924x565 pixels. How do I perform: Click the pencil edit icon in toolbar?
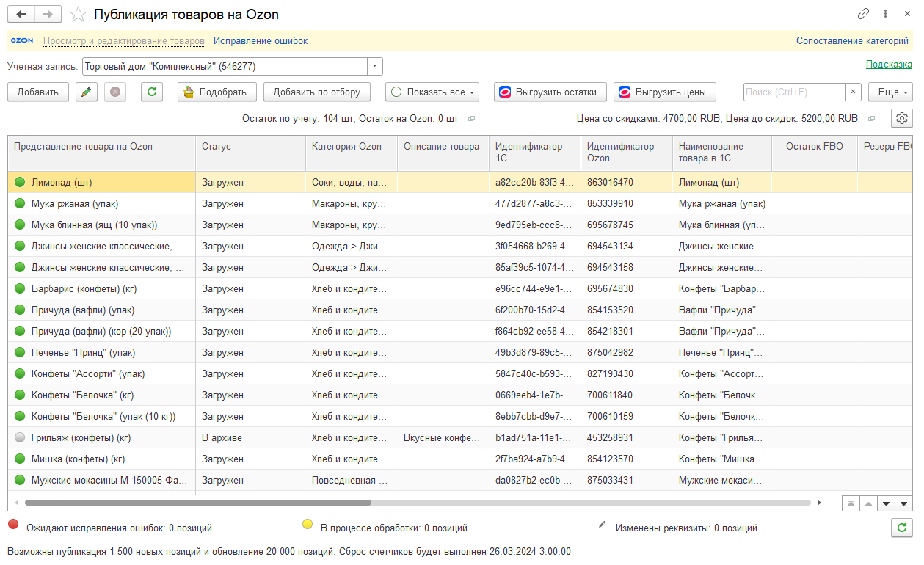pyautogui.click(x=87, y=92)
